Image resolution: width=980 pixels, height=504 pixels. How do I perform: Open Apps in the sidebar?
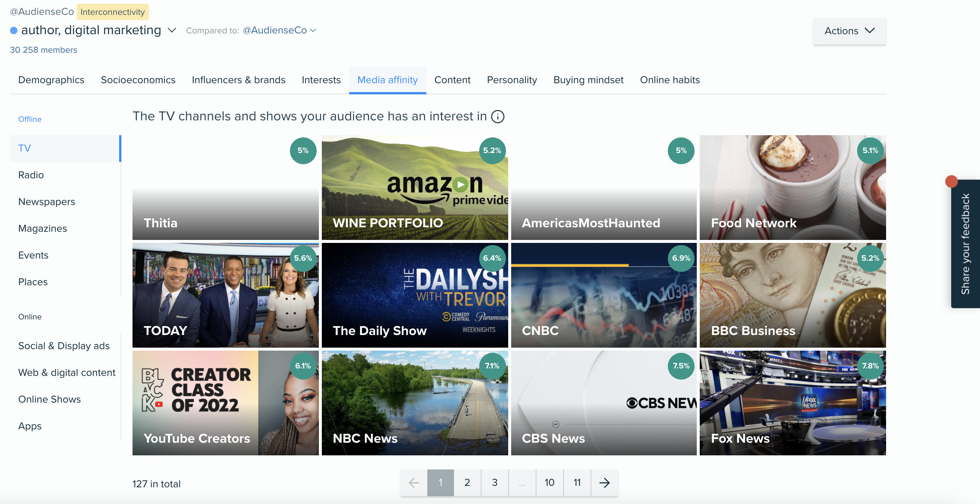(x=65, y=426)
